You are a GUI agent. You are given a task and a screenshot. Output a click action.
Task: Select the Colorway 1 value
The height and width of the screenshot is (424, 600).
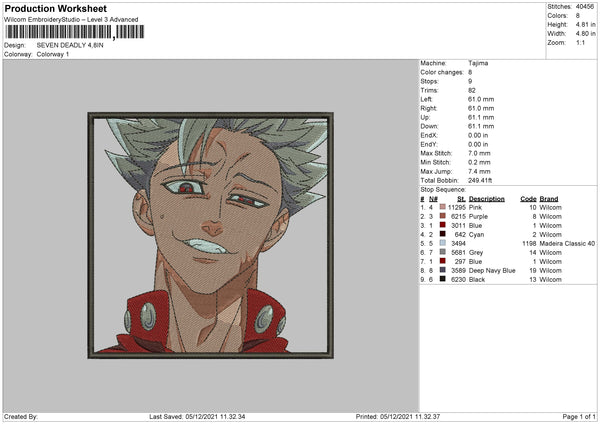pos(53,54)
